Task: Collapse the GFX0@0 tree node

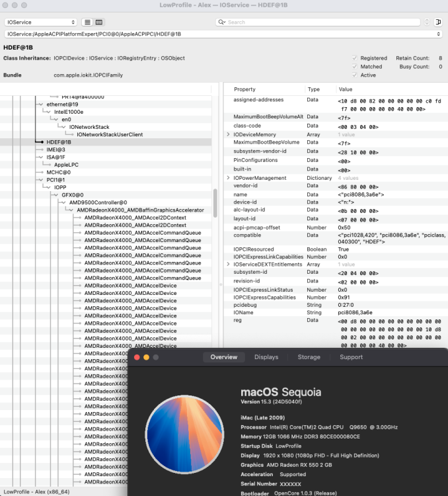Action: click(56, 195)
